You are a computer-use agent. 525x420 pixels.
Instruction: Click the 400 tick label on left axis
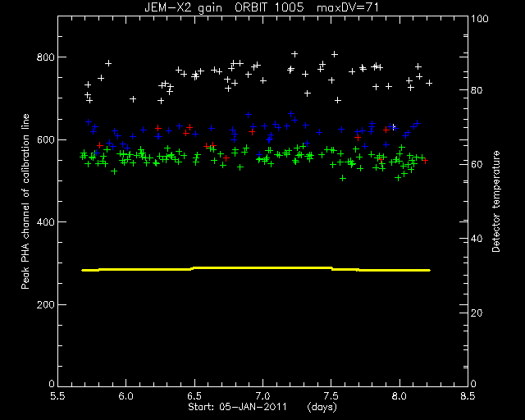(x=45, y=221)
